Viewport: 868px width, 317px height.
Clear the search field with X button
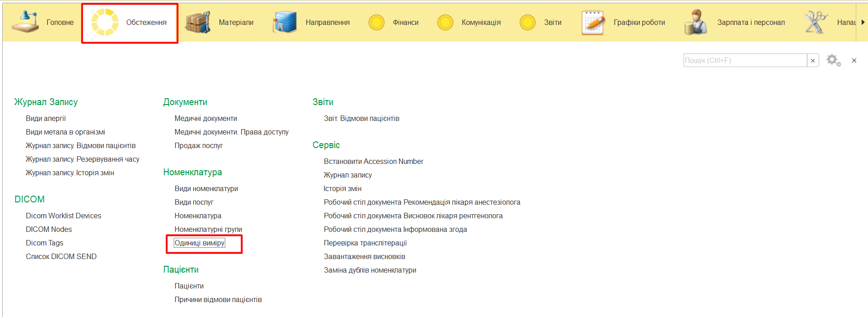pyautogui.click(x=813, y=61)
